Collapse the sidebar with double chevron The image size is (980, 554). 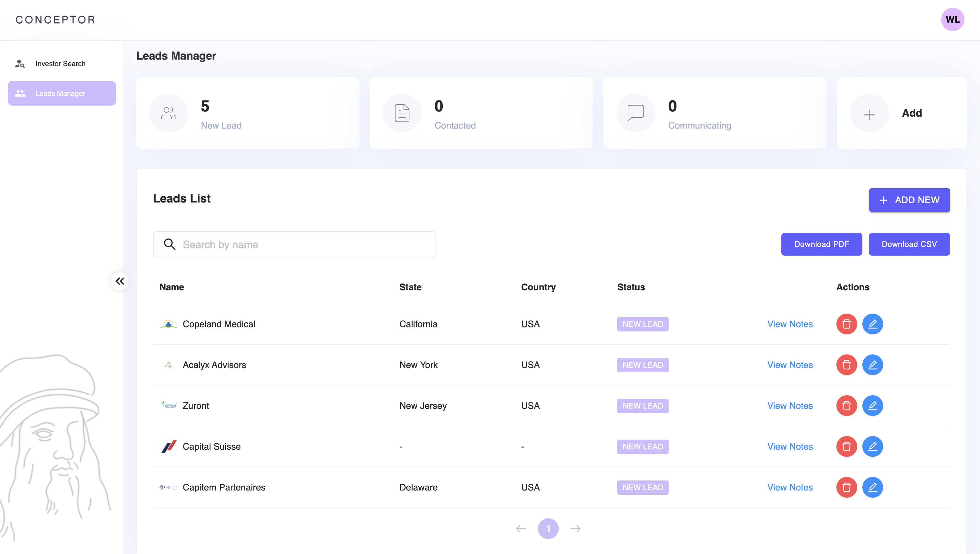(x=120, y=281)
